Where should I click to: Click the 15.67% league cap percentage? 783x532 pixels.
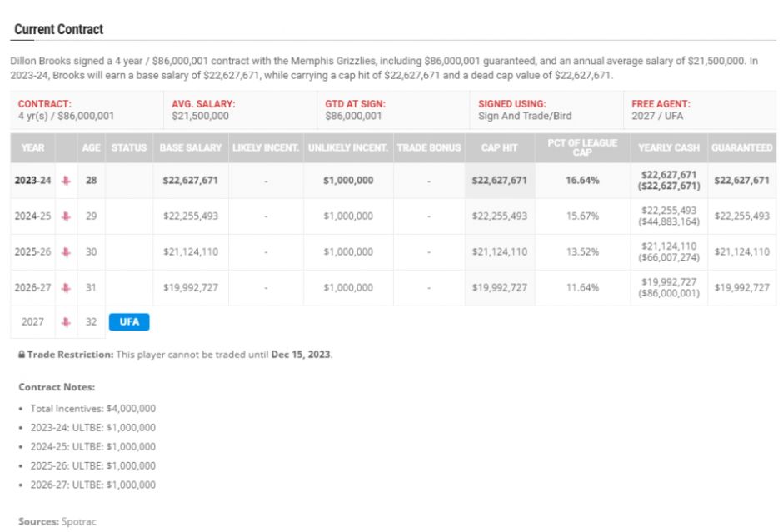pos(582,216)
